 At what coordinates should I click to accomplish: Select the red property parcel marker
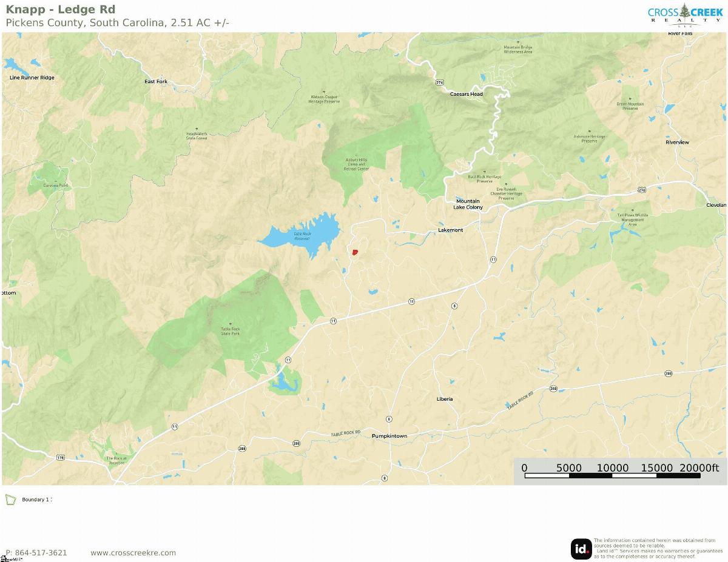[x=355, y=252]
